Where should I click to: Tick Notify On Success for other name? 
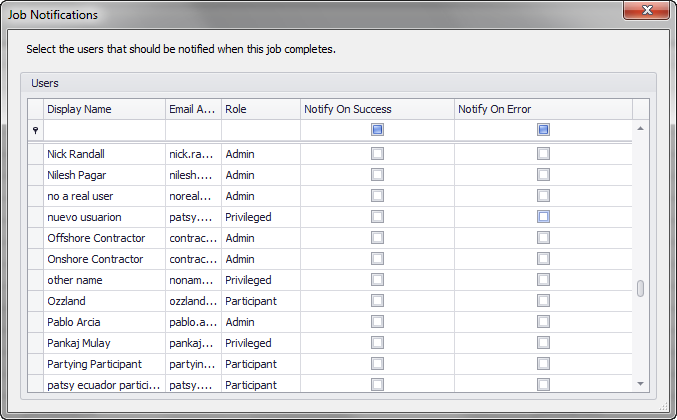coord(377,280)
